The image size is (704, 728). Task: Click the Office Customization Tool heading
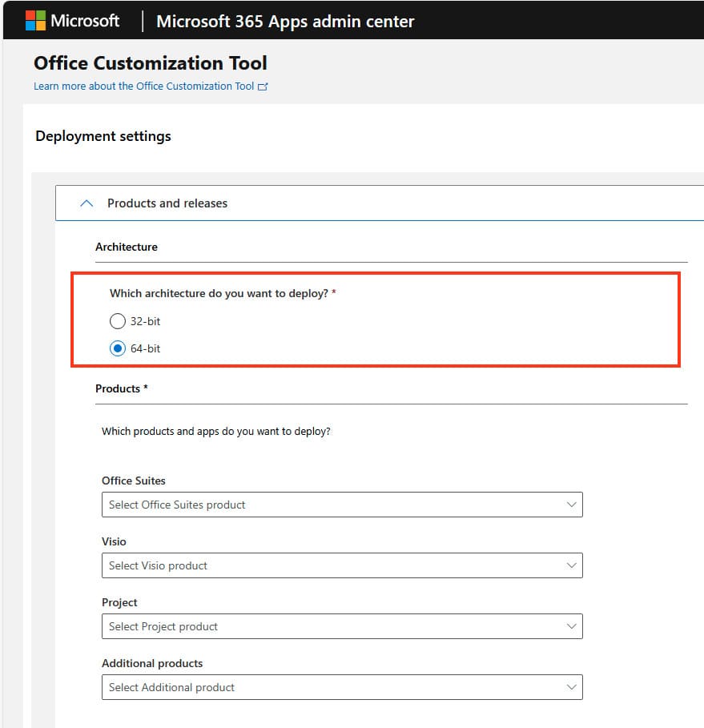click(151, 63)
